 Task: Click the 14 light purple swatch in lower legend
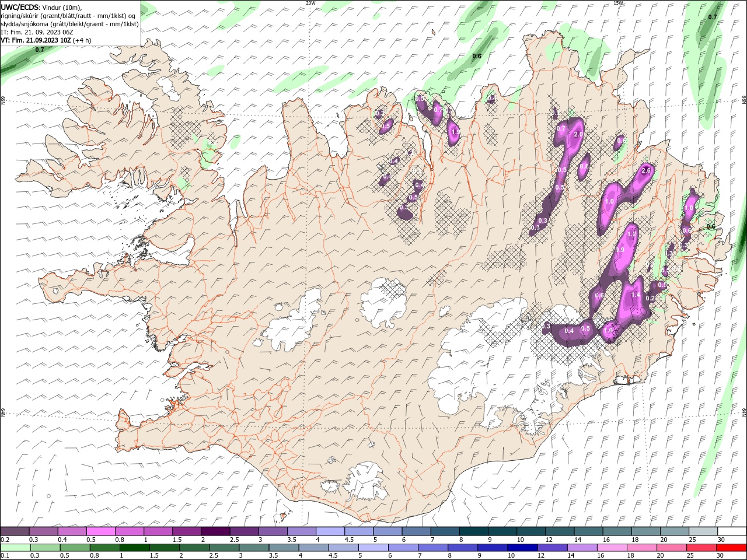582,548
